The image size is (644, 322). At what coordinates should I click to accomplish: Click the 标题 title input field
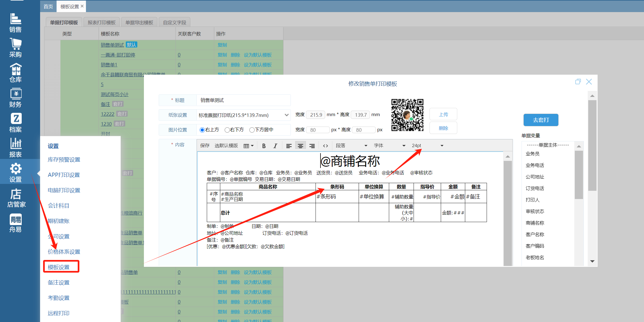coord(243,100)
